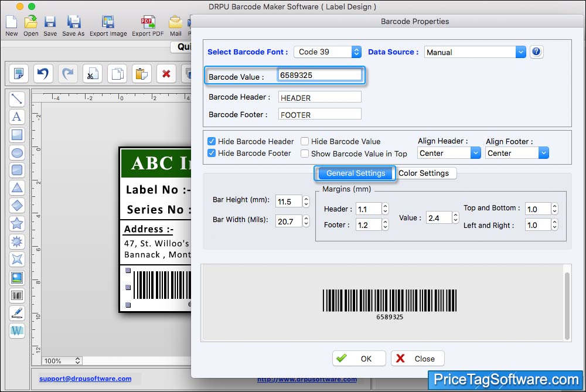Click the Undo arrow icon
The height and width of the screenshot is (392, 586).
[43, 73]
